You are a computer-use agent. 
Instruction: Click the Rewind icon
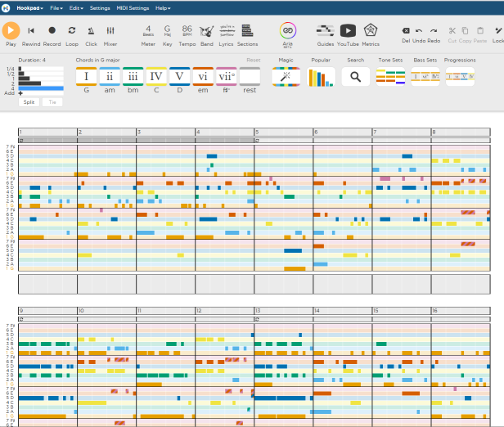click(31, 30)
